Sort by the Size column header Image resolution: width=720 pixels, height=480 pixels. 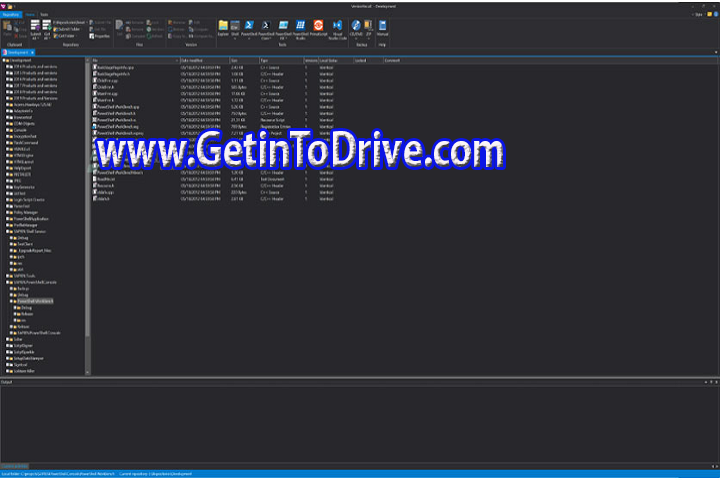(x=244, y=61)
